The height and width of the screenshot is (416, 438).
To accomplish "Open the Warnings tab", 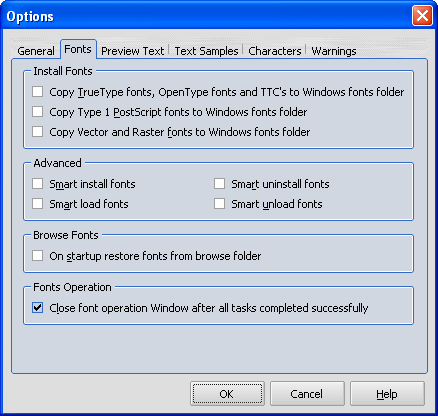I will pos(334,51).
